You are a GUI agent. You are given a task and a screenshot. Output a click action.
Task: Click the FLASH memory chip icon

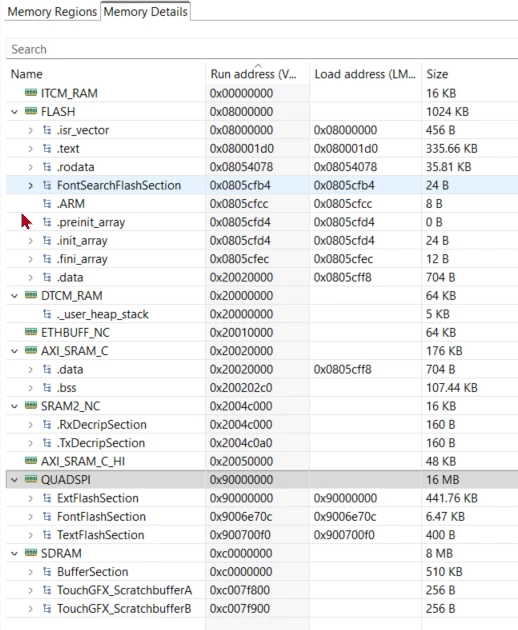point(31,111)
